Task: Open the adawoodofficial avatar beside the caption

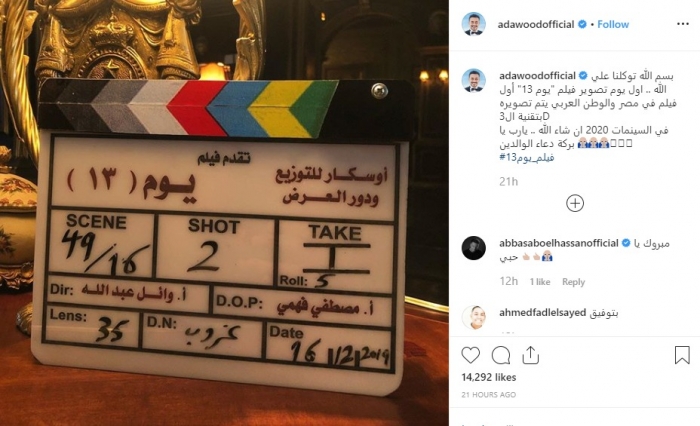Action: pyautogui.click(x=473, y=81)
